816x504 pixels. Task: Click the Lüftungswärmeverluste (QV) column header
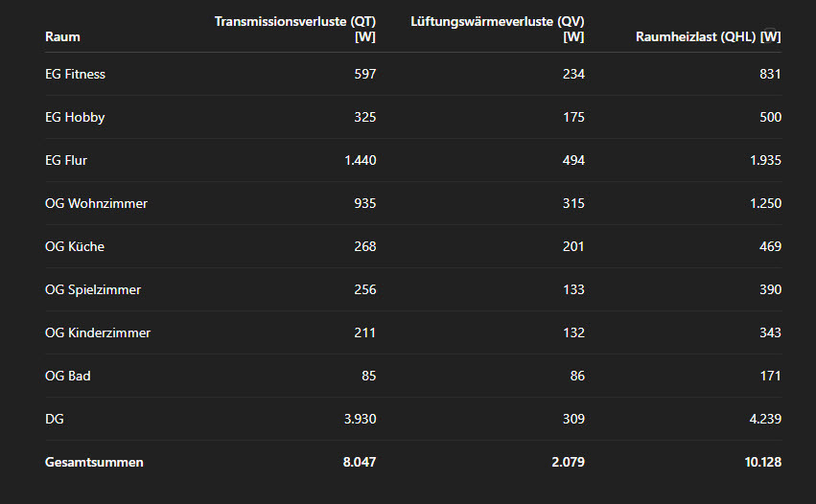[497, 29]
